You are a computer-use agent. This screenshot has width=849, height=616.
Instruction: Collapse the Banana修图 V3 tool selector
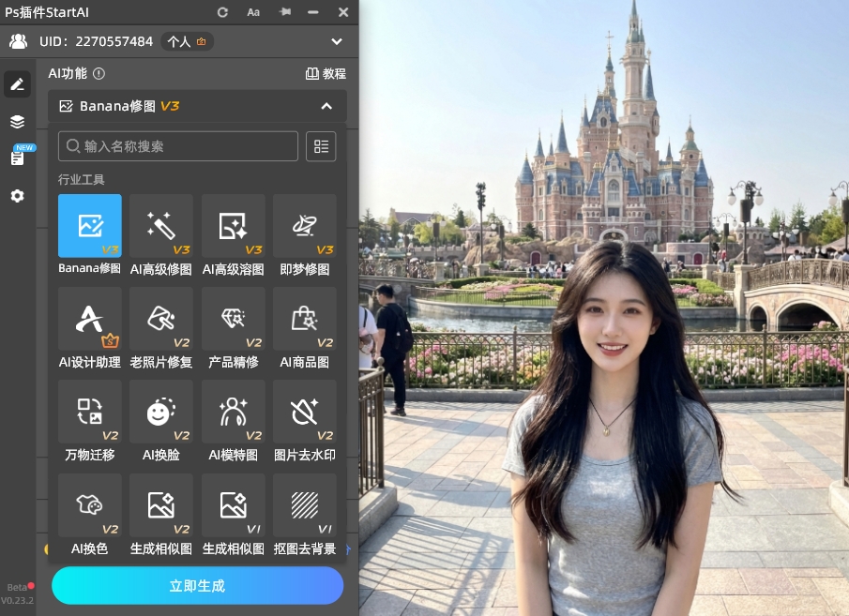(x=326, y=106)
